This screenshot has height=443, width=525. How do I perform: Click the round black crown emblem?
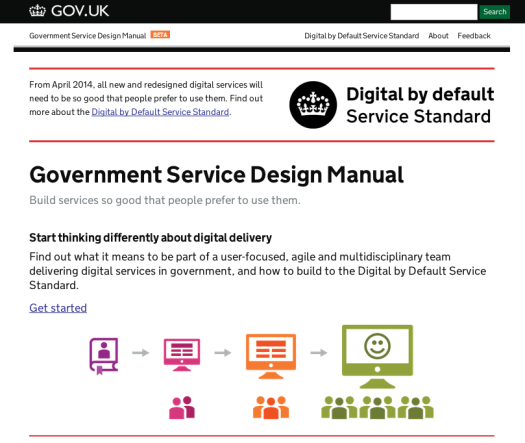point(313,105)
